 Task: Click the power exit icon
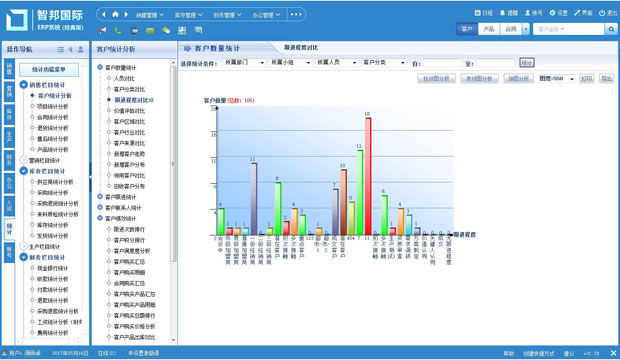[602, 13]
